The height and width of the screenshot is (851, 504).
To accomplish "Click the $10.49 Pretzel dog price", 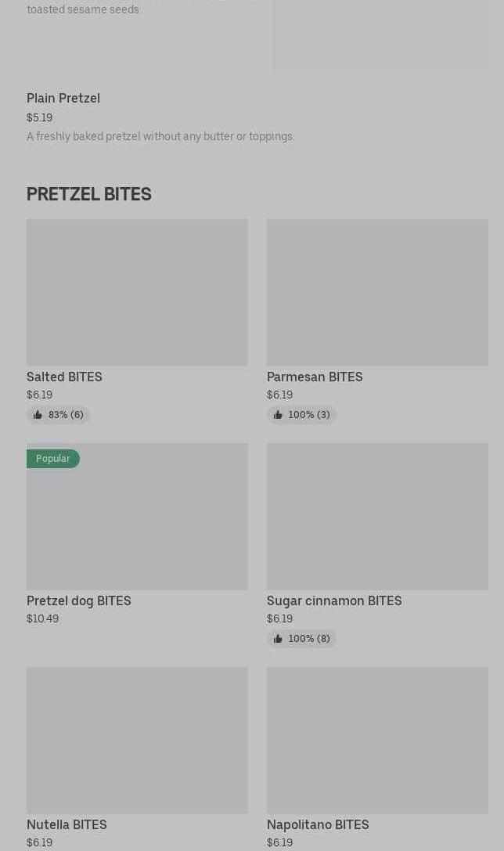I will [x=42, y=618].
